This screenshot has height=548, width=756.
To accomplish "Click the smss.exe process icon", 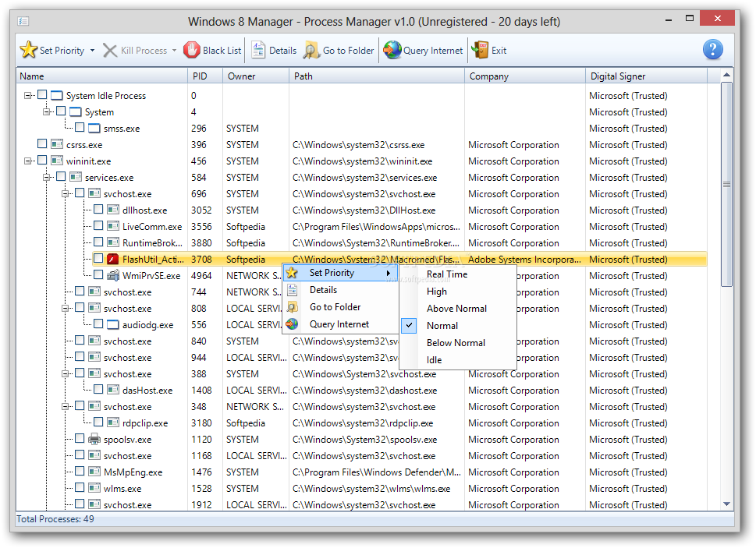I will 94,128.
